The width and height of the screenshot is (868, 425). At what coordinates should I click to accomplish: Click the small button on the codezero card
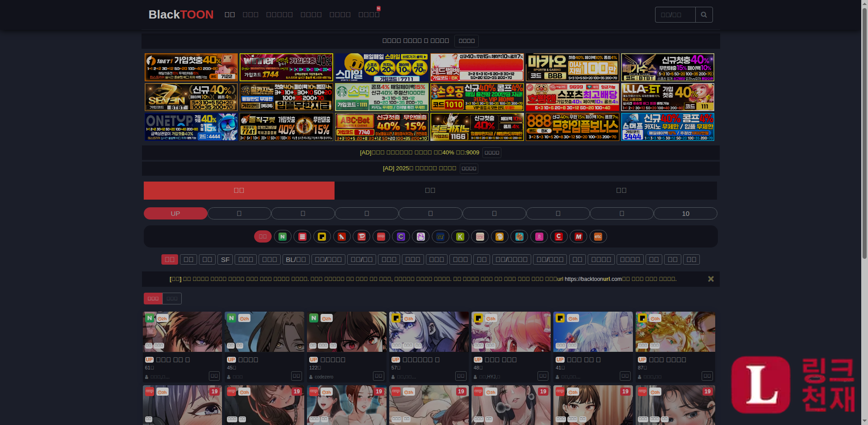[378, 376]
